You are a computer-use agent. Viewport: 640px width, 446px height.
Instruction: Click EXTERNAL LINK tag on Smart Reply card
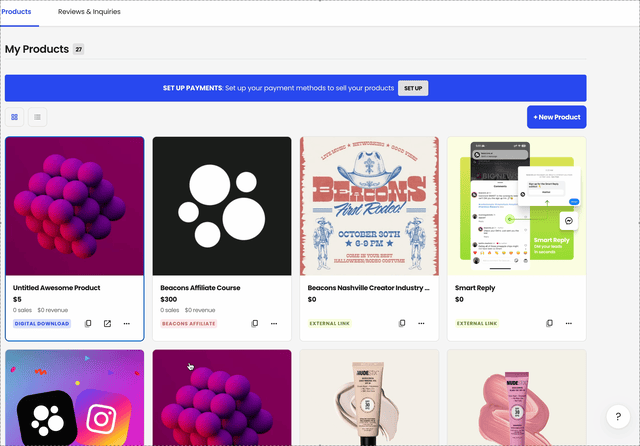click(477, 323)
